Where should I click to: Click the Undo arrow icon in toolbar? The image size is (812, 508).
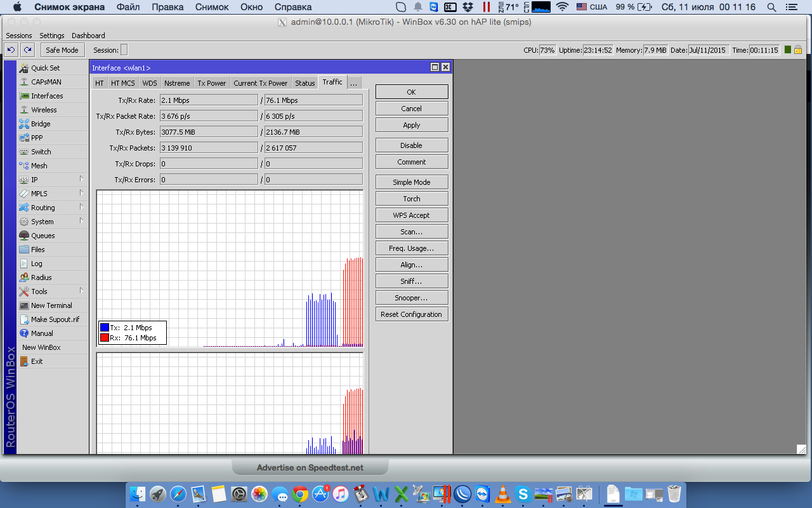click(x=11, y=50)
